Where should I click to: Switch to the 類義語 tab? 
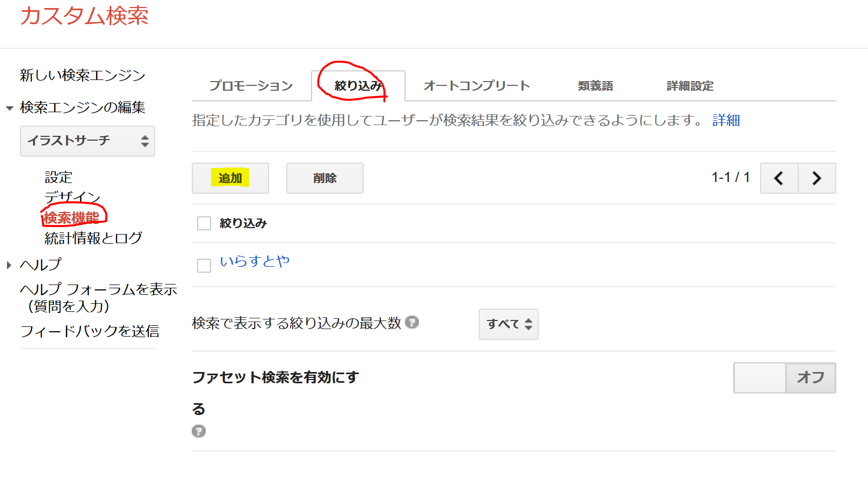pos(596,86)
